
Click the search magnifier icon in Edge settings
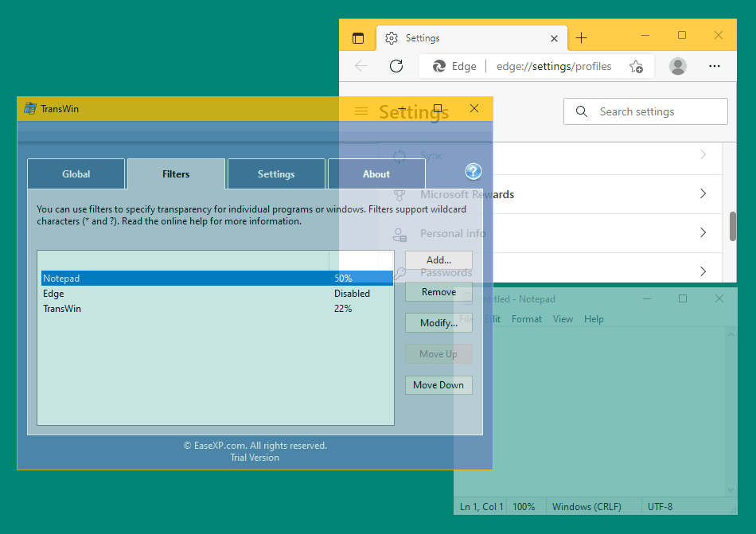click(x=582, y=111)
